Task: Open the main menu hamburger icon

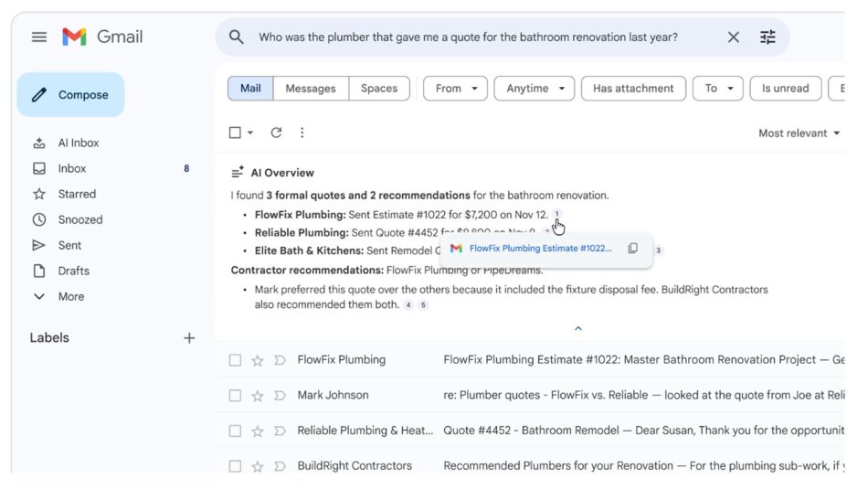Action: pyautogui.click(x=38, y=37)
